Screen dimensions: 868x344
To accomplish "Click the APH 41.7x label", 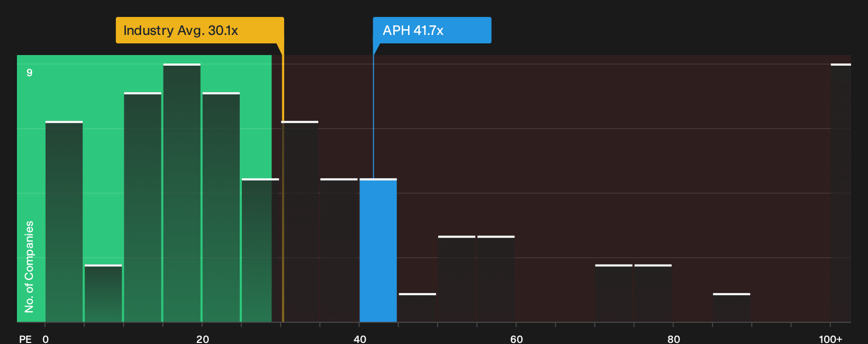I will point(432,30).
